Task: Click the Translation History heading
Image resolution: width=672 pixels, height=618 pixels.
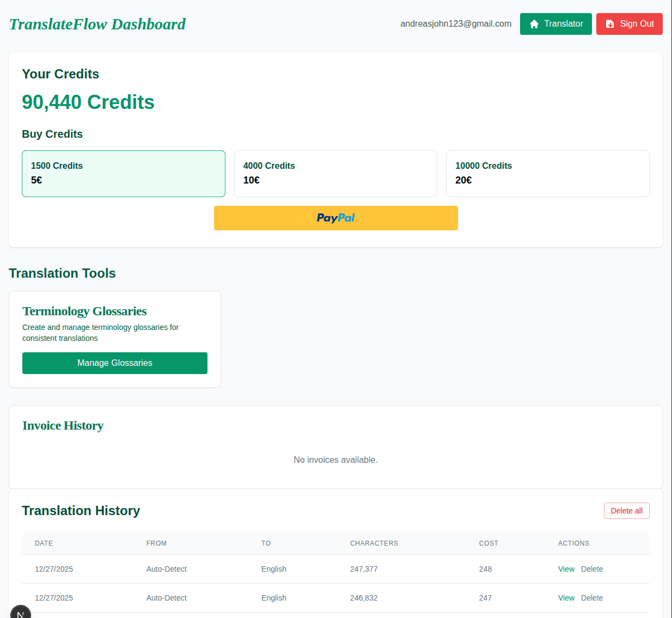Action: [81, 511]
